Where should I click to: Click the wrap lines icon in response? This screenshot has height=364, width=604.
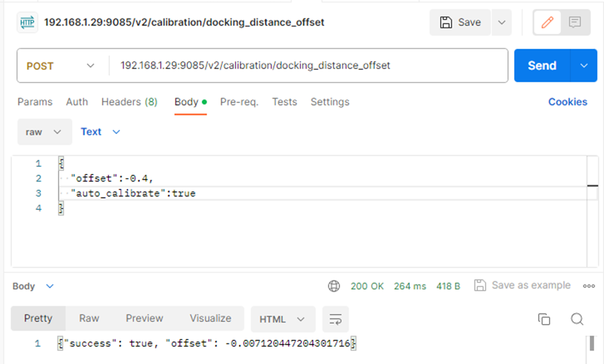(335, 319)
